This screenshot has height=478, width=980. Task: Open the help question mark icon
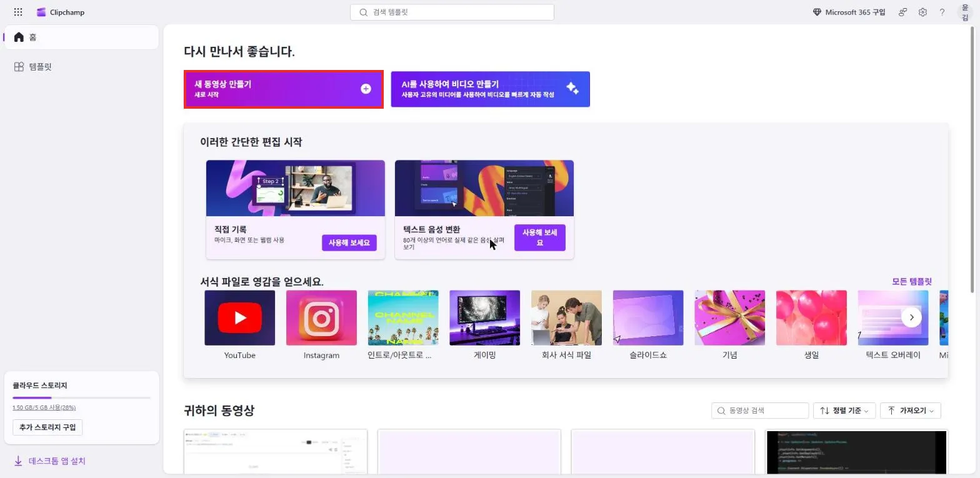(x=942, y=12)
